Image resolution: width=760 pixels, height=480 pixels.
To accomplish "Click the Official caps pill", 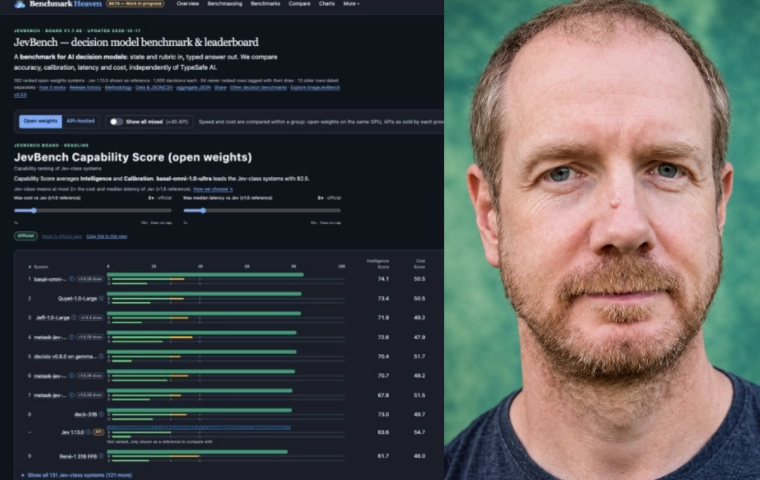I will tap(26, 236).
